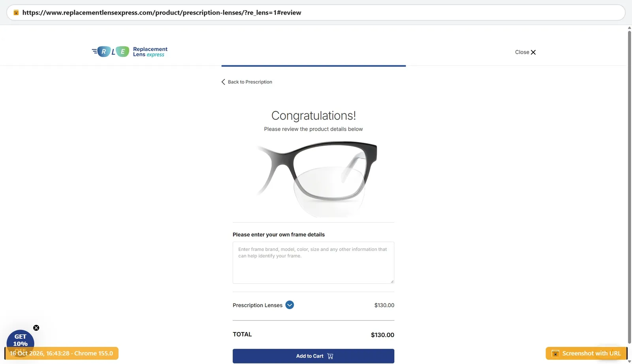
Task: Click the 'Please enter your own frame details' label
Action: click(278, 235)
